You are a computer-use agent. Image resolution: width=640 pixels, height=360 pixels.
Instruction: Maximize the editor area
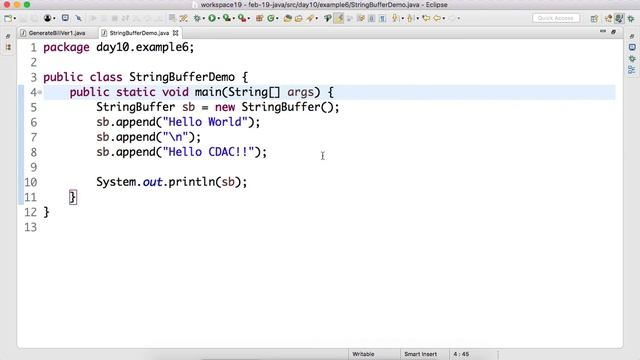613,32
